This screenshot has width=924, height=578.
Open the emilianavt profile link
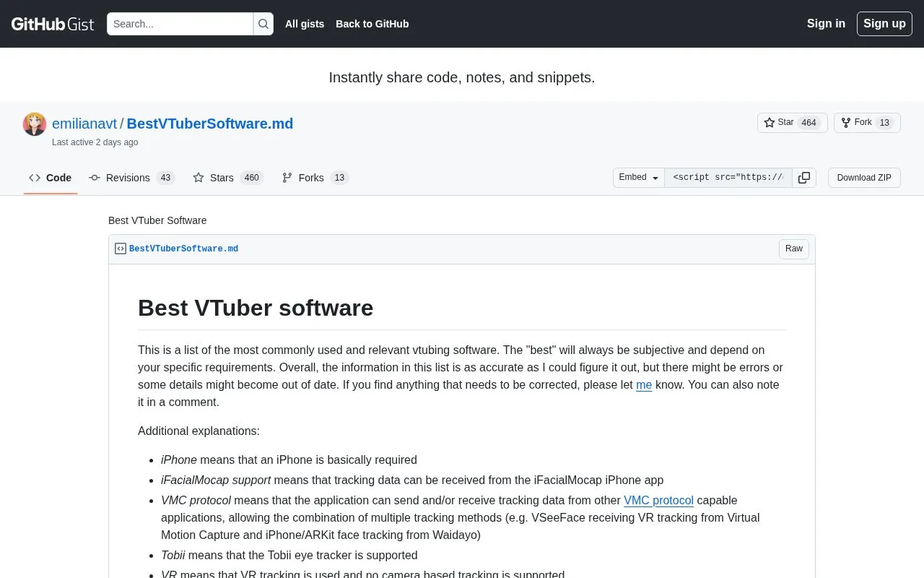click(84, 124)
